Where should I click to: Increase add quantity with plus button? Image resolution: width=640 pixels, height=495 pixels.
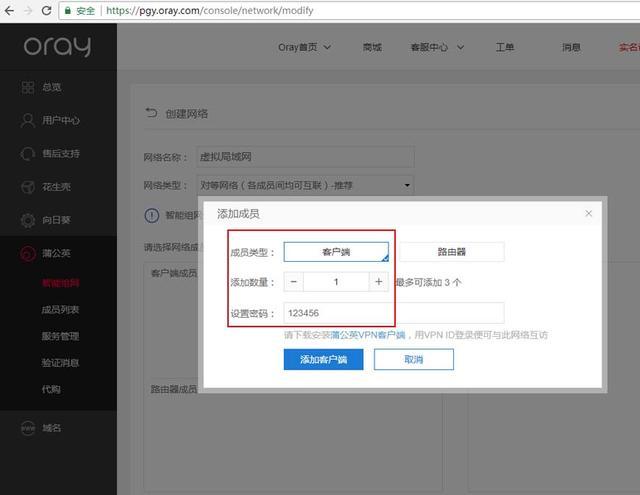point(379,282)
